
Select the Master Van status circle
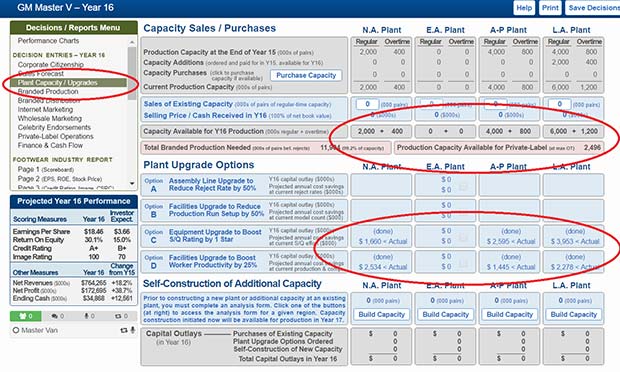pos(16,330)
